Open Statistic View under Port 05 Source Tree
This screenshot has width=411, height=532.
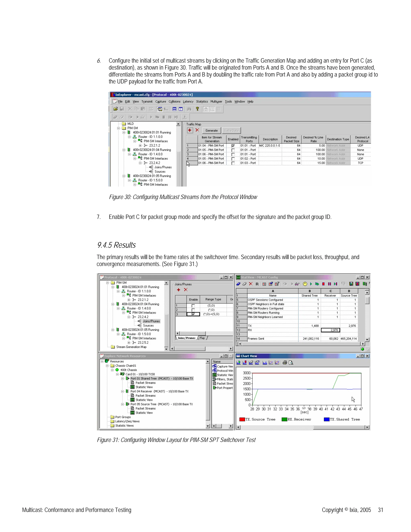(x=144, y=413)
